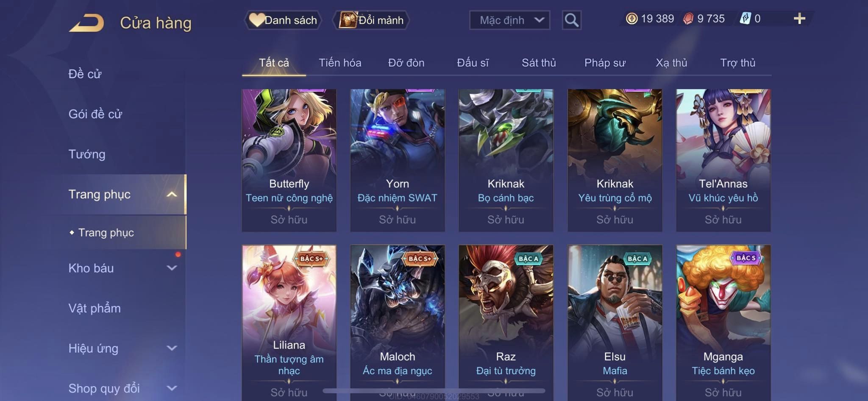Go to Tướng in the sidebar

pos(87,154)
